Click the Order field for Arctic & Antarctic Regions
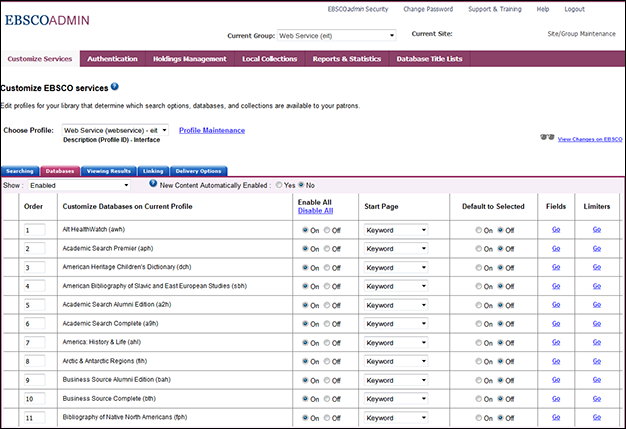This screenshot has width=626, height=429. coord(34,361)
